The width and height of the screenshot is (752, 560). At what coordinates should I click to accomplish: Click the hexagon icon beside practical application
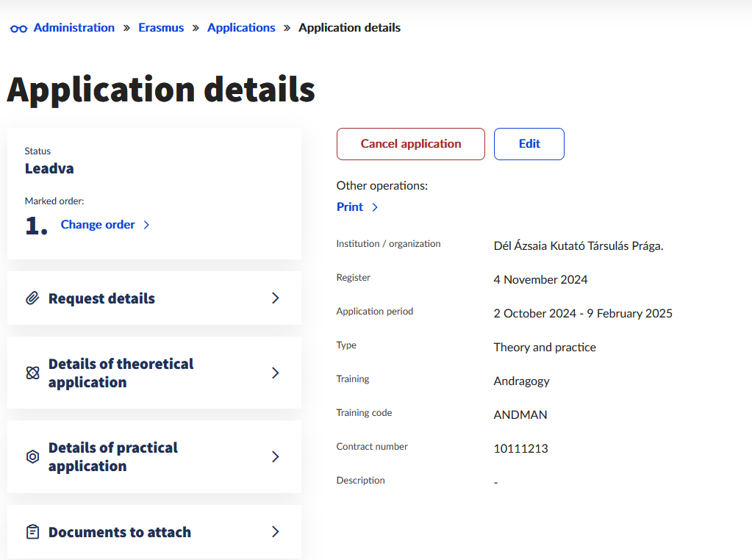pos(32,456)
